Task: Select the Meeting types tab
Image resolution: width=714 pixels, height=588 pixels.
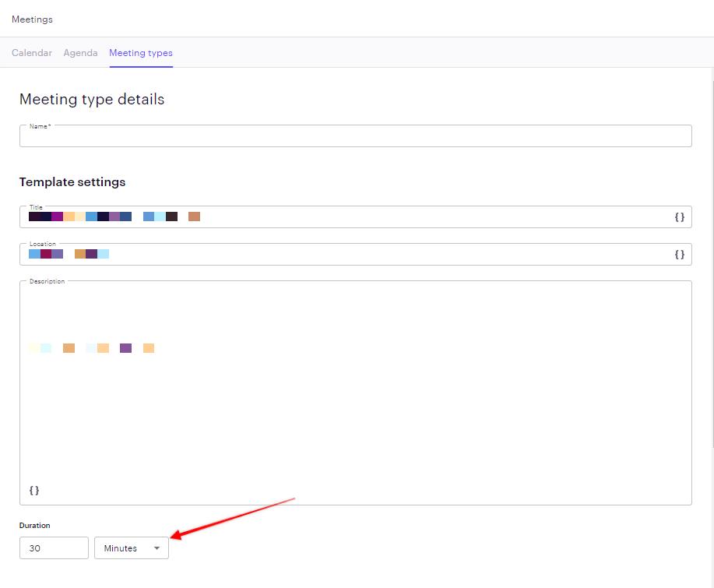Action: click(141, 53)
